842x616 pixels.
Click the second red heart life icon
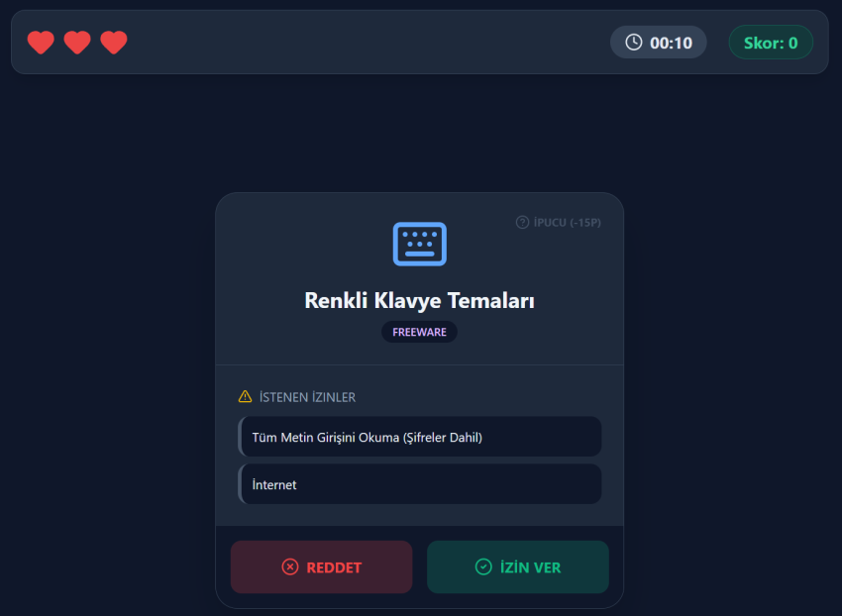77,43
